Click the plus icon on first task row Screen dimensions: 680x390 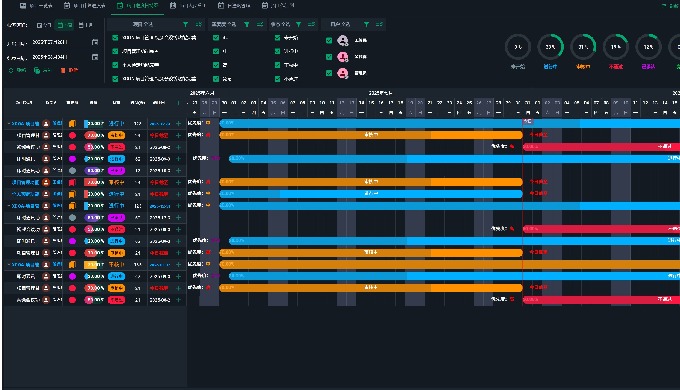click(178, 124)
